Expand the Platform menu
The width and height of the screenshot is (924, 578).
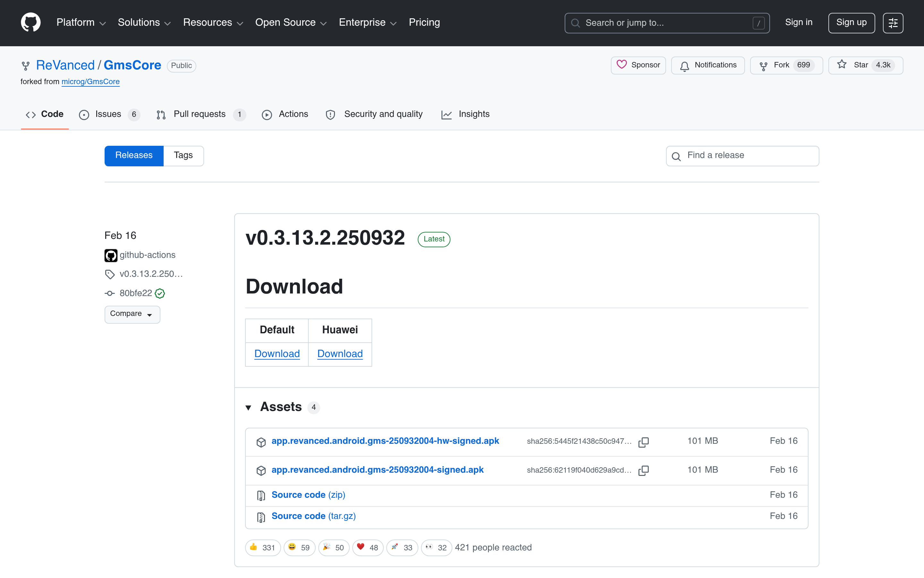coord(81,22)
